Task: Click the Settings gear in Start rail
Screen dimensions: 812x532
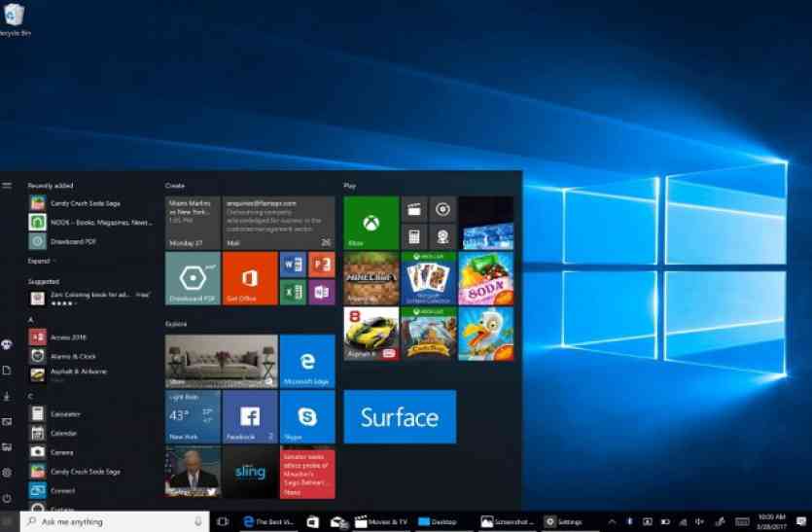Action: (x=7, y=473)
